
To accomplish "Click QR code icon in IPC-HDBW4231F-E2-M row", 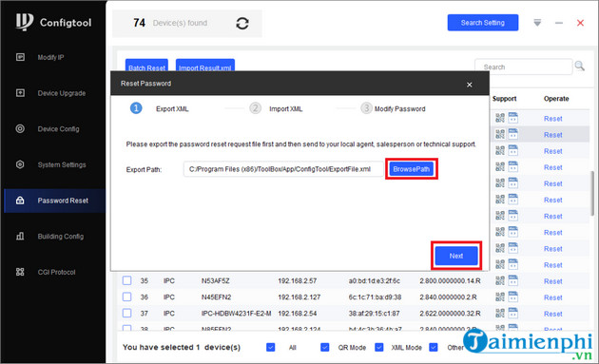I will click(500, 314).
